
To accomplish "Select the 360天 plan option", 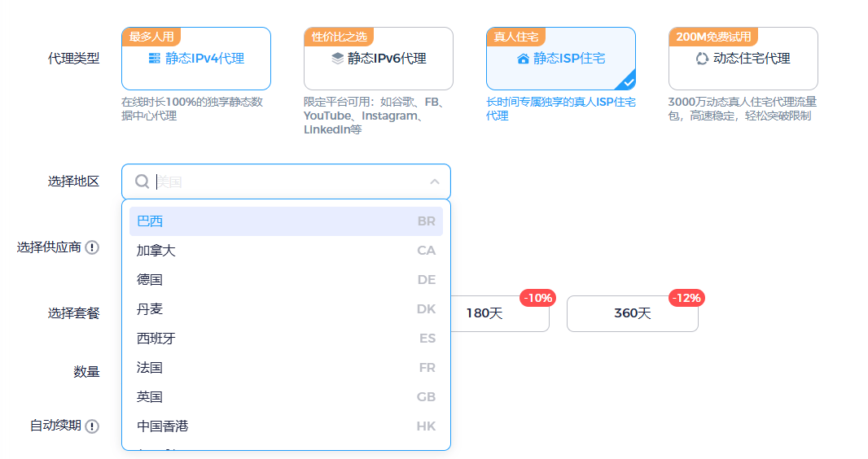I will pyautogui.click(x=632, y=313).
